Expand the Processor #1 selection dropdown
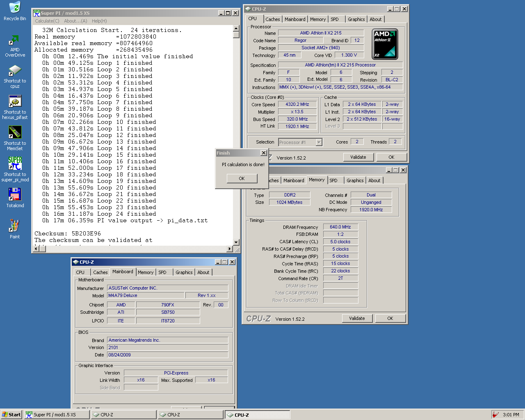 [x=319, y=142]
